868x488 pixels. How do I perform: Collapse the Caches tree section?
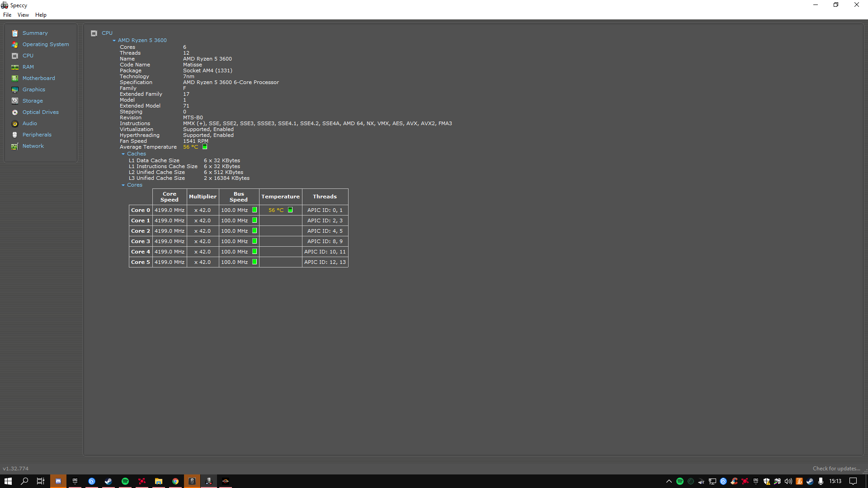point(123,154)
